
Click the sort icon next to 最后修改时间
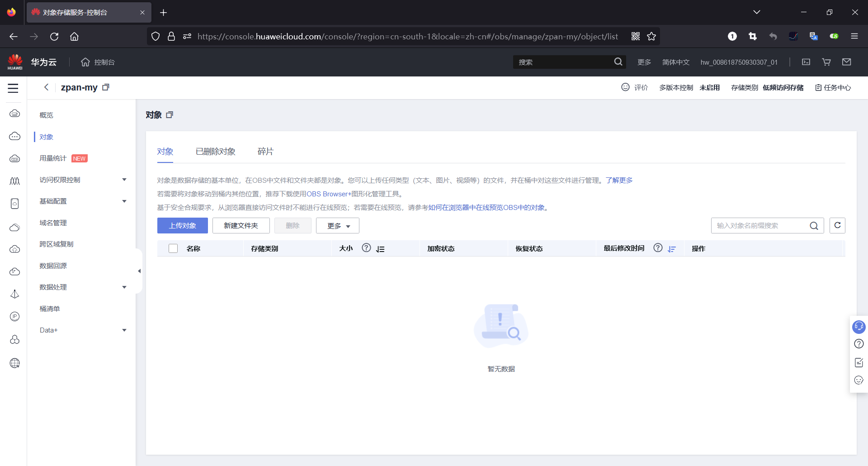coord(672,249)
